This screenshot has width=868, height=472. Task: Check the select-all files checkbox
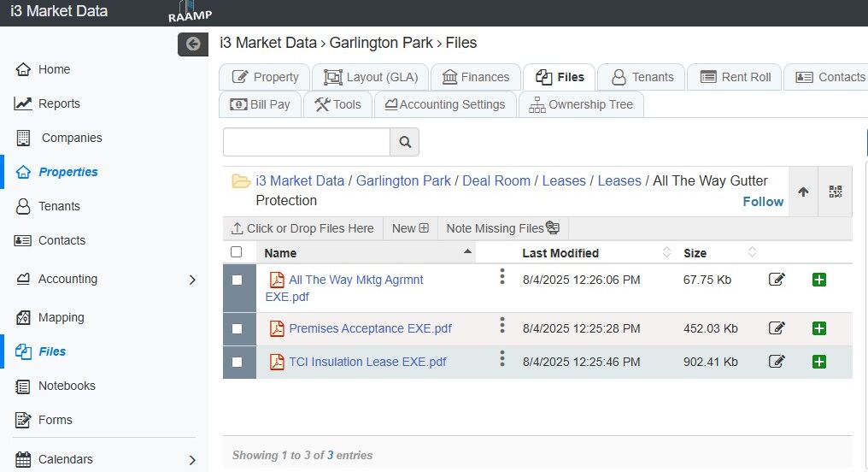[237, 252]
